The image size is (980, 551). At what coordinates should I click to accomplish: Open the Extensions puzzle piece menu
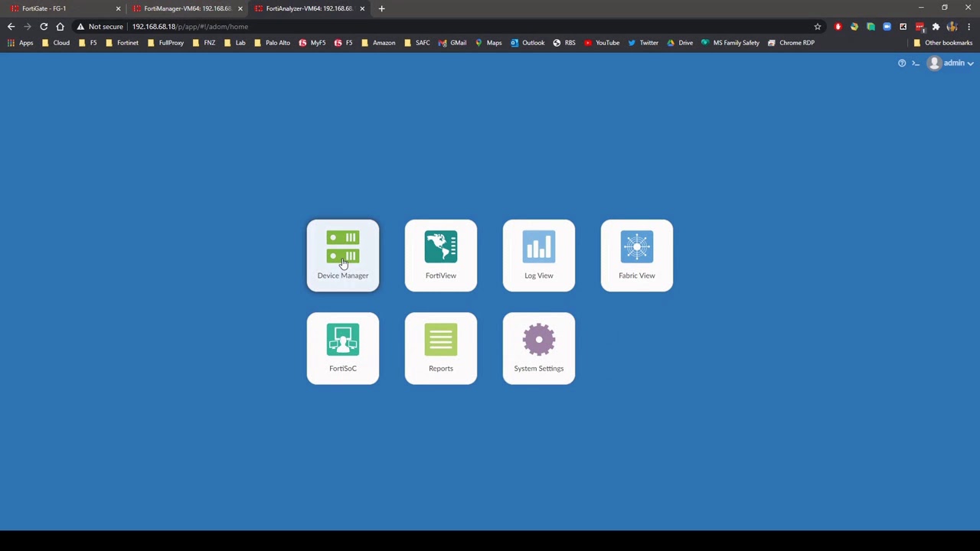pos(936,27)
